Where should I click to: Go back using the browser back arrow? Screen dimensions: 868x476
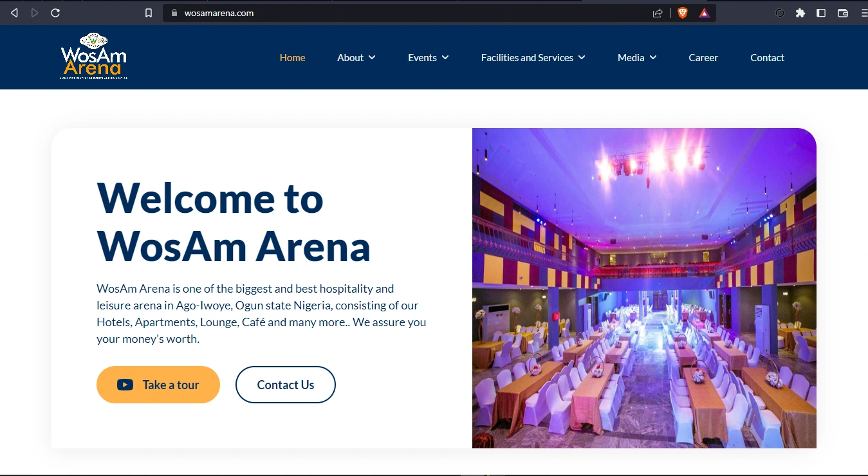pyautogui.click(x=14, y=13)
